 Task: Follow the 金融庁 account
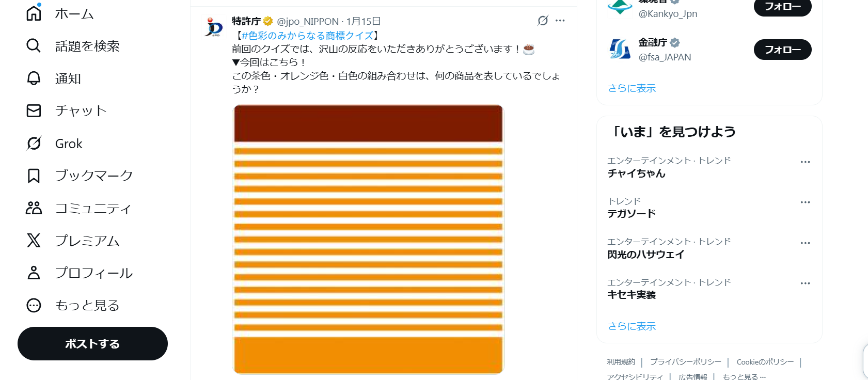[782, 50]
